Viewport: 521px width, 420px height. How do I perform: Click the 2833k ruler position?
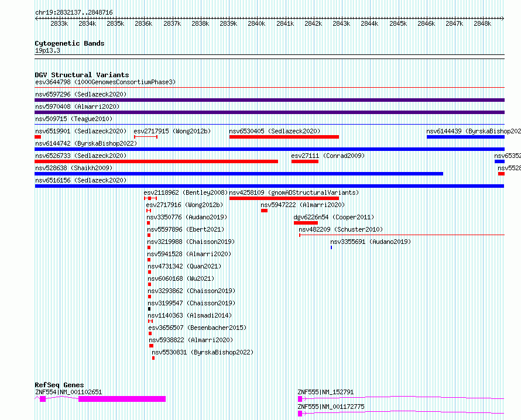(x=59, y=23)
